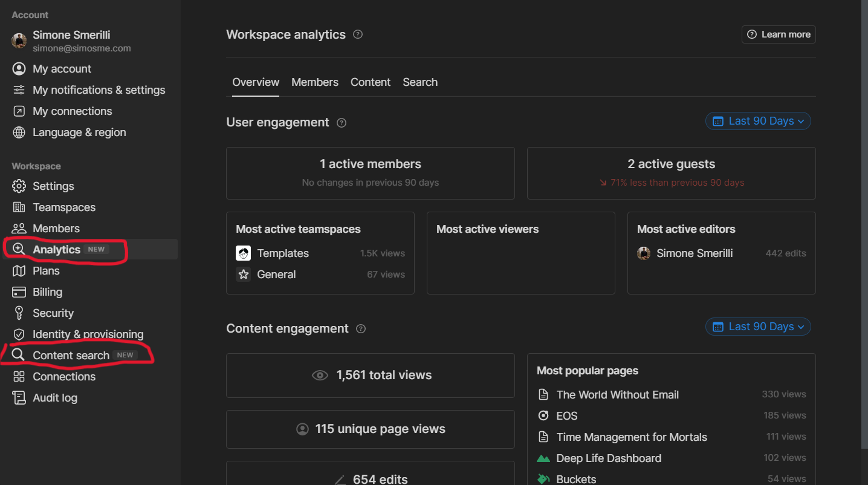Open the Audit log icon
This screenshot has height=485, width=868.
pyautogui.click(x=19, y=397)
